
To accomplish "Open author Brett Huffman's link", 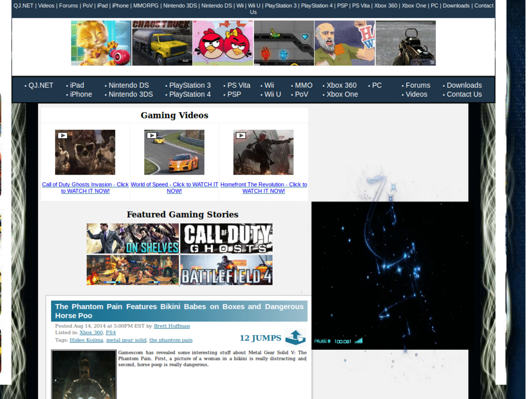I will point(171,326).
